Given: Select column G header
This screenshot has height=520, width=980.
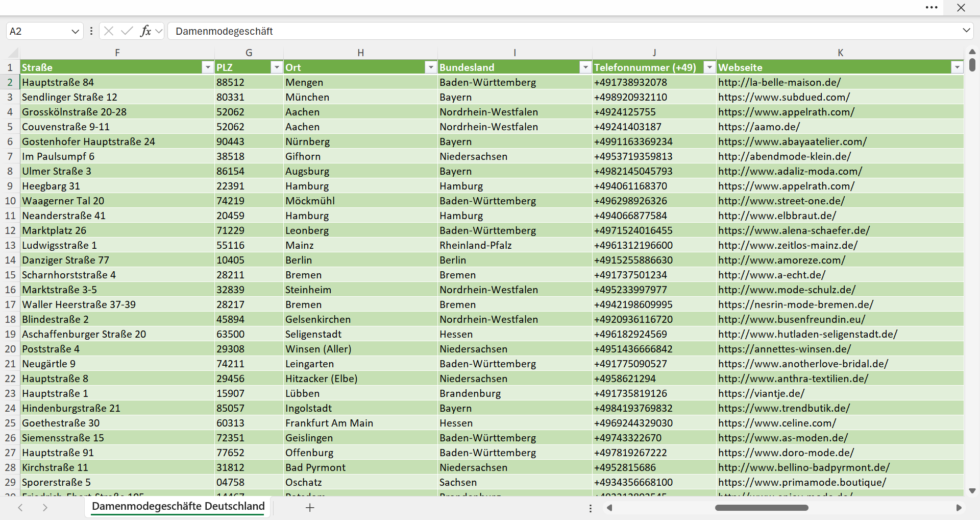Looking at the screenshot, I should click(249, 53).
